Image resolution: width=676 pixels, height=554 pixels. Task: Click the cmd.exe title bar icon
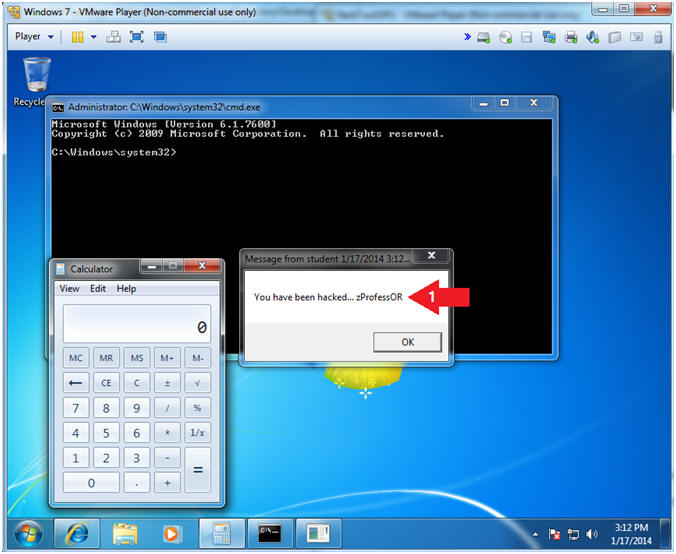point(58,107)
